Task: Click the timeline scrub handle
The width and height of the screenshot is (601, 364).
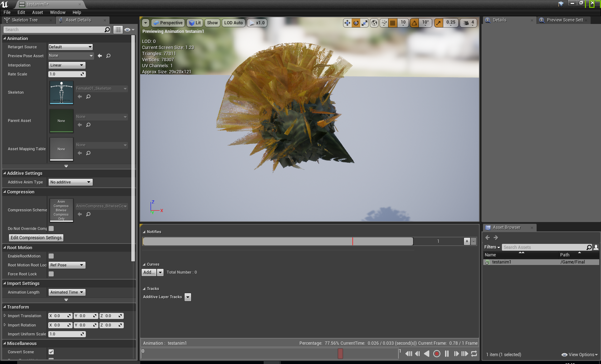Action: point(340,354)
